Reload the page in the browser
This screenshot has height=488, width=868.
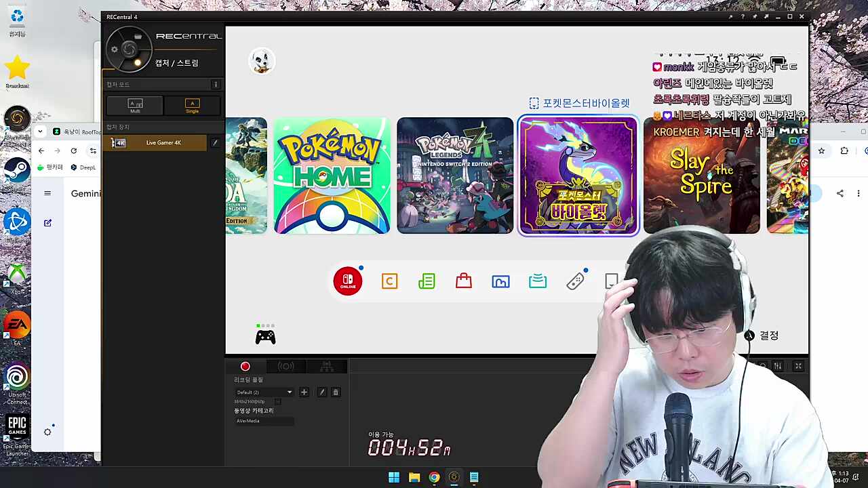click(x=74, y=150)
